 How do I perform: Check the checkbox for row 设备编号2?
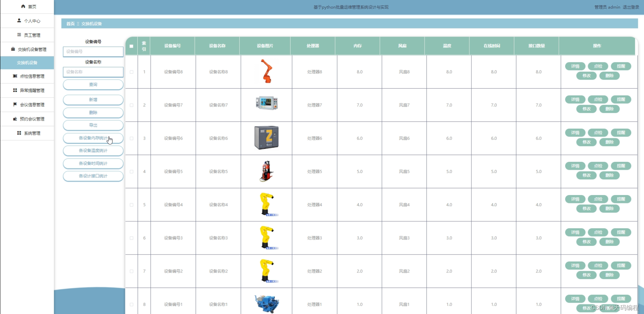click(131, 271)
